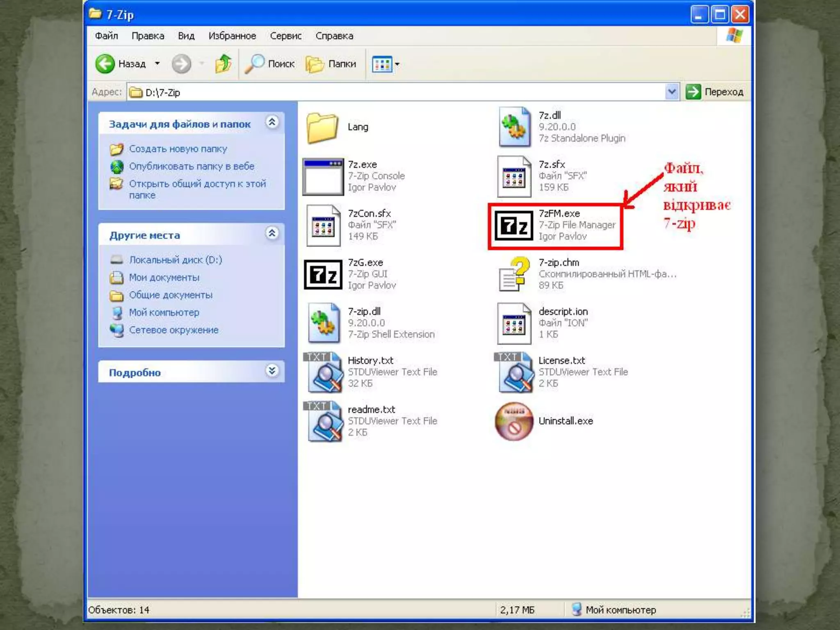Select the file name 7-zip.chm
Image resolution: width=840 pixels, height=630 pixels.
[559, 262]
